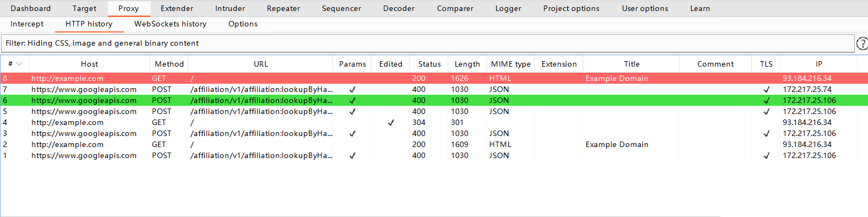The image size is (868, 217).
Task: Click the Params checkmark in row 3
Action: click(352, 133)
